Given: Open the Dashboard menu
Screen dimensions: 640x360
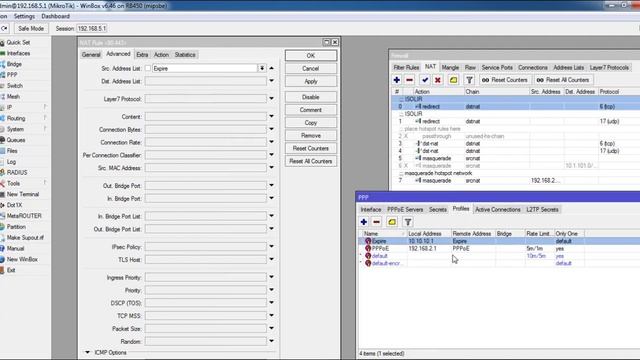Looking at the screenshot, I should (x=56, y=16).
